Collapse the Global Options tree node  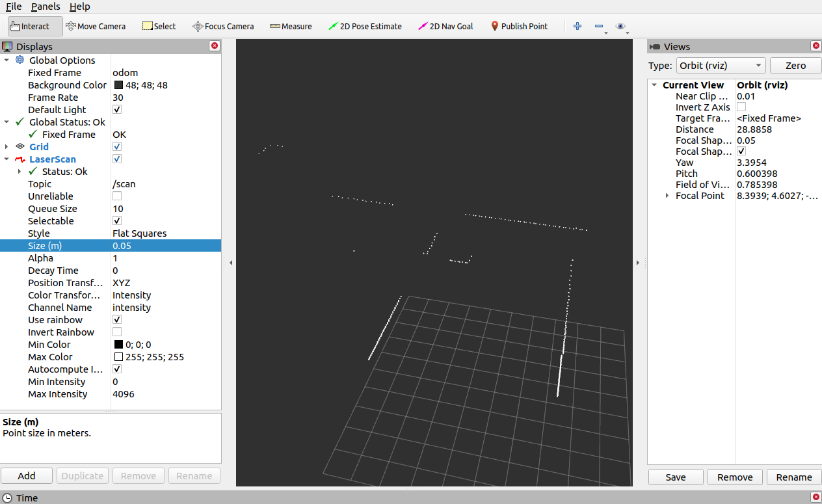7,60
